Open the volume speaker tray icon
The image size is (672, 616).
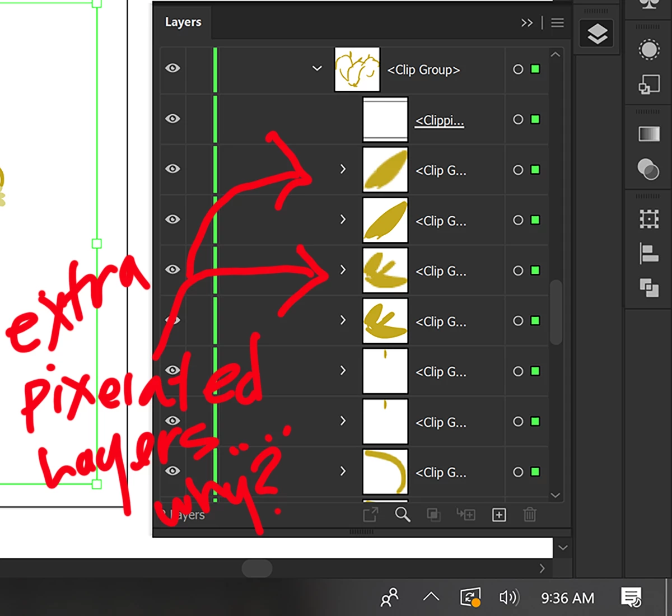[x=508, y=598]
